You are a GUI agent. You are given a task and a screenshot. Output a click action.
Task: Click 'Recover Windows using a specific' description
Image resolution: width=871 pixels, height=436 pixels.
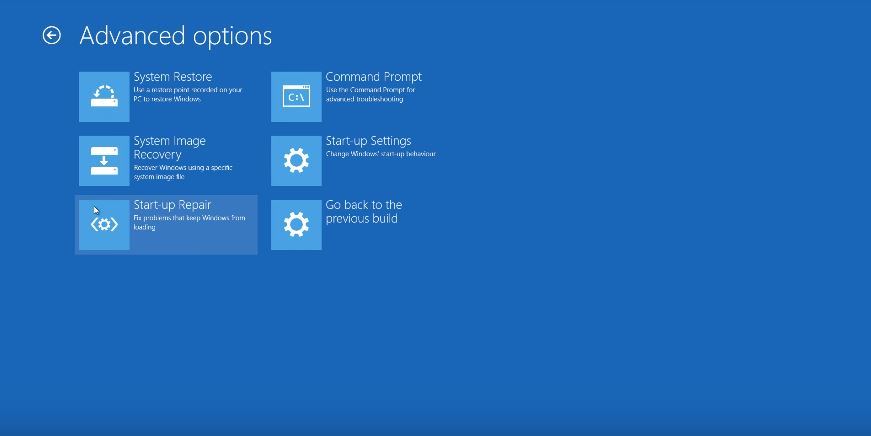pos(183,172)
